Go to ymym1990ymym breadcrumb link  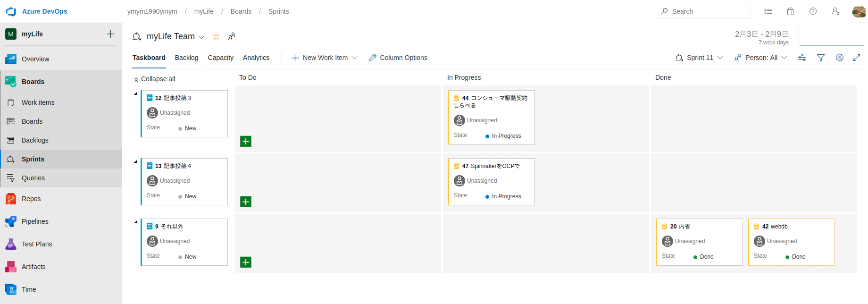tap(152, 11)
